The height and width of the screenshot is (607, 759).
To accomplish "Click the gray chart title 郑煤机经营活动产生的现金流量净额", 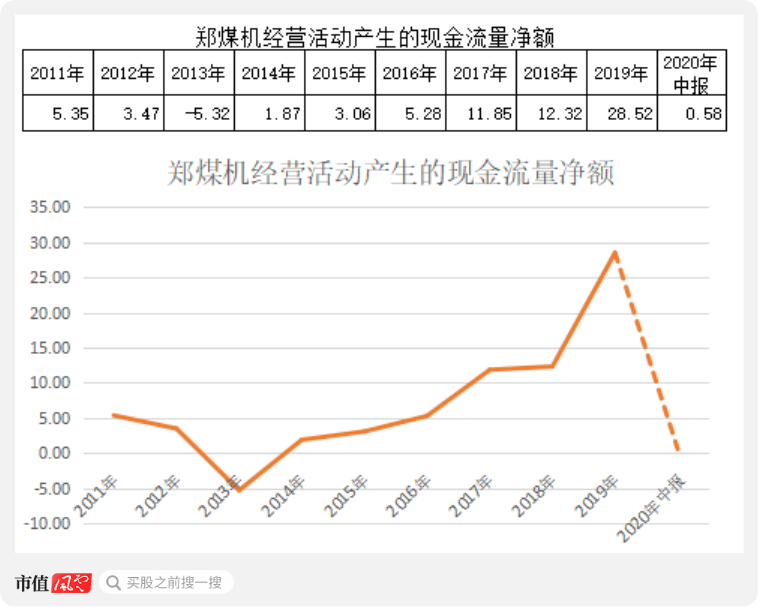I will (x=391, y=173).
